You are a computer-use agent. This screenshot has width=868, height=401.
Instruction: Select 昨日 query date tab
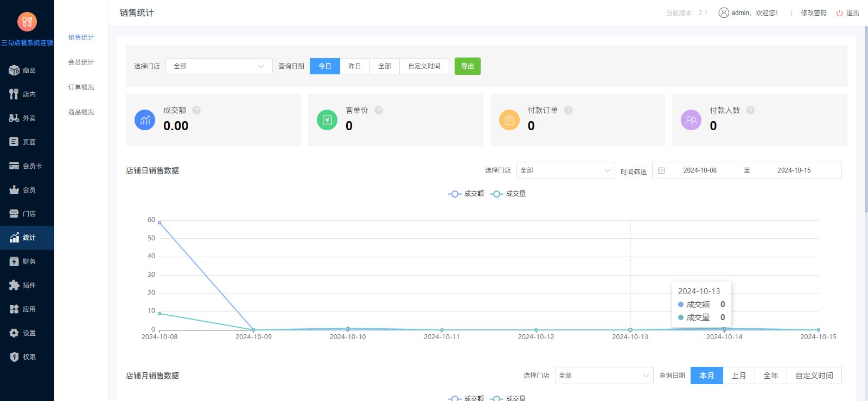(355, 66)
